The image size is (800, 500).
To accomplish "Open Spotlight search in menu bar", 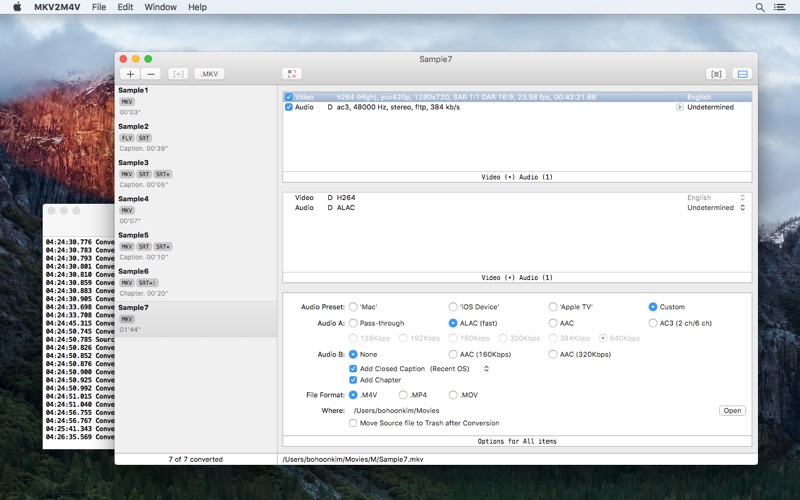I will click(x=760, y=7).
